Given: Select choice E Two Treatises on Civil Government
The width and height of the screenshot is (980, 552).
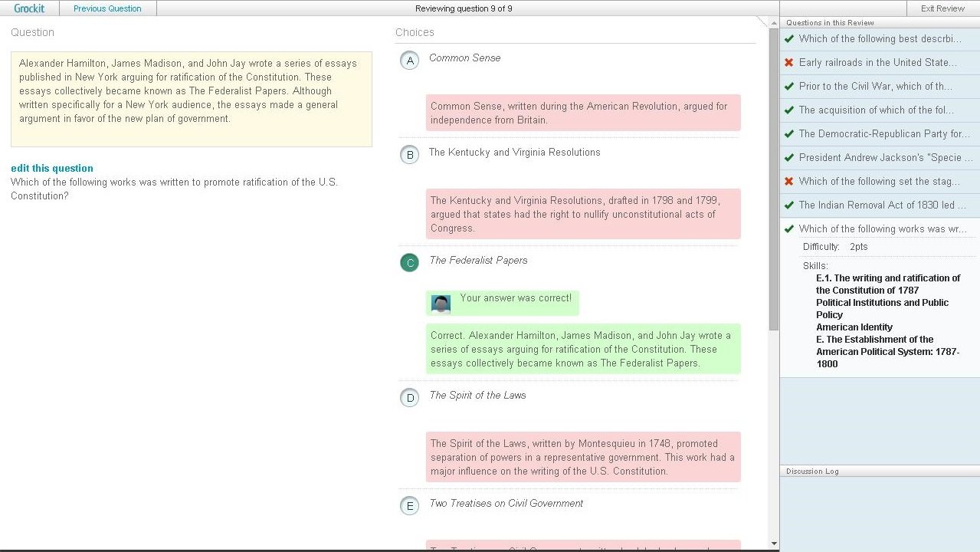Looking at the screenshot, I should point(410,506).
